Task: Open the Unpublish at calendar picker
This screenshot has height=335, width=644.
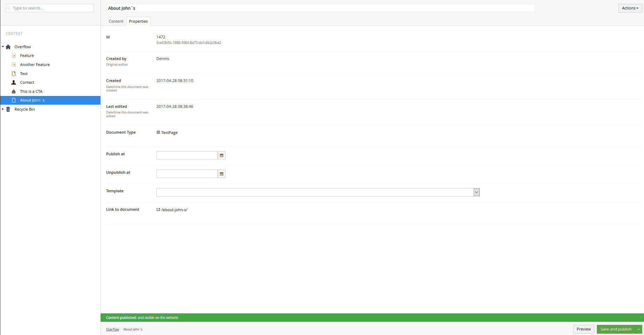Action: pyautogui.click(x=222, y=174)
